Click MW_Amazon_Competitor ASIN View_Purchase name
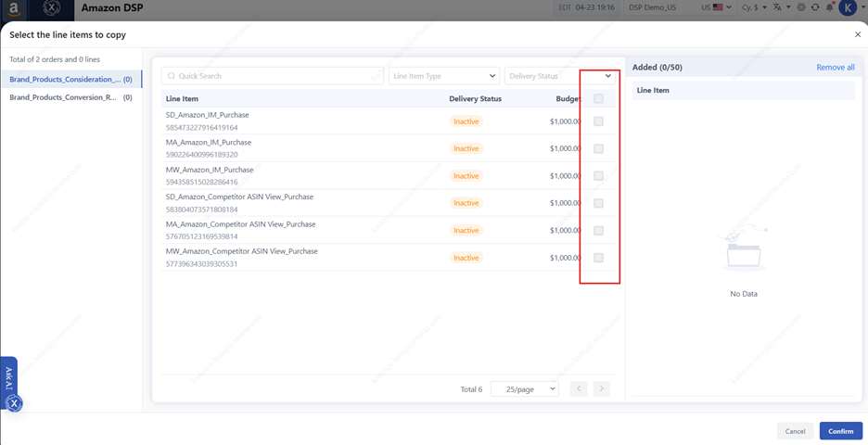Viewport: 868px width, 445px height. click(242, 251)
